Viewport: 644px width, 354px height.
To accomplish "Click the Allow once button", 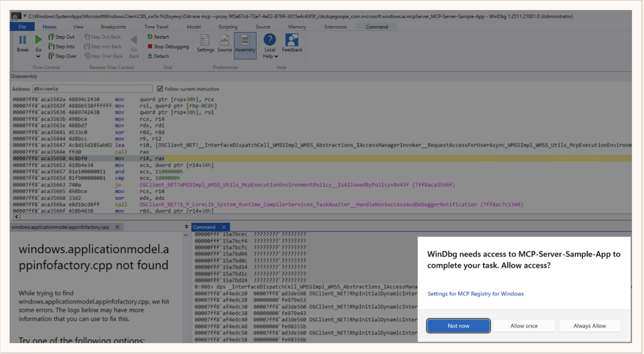I will (x=524, y=326).
